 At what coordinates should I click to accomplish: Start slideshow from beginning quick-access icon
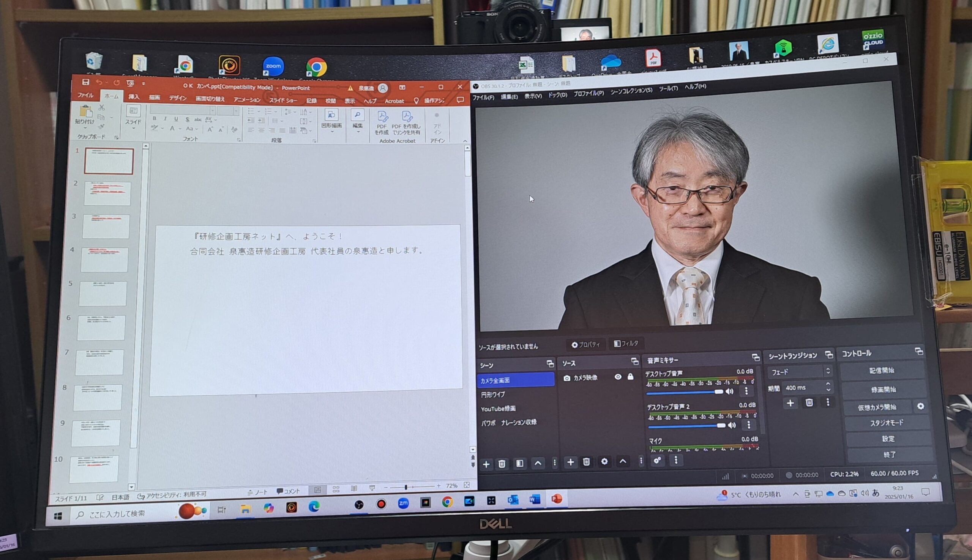[131, 83]
